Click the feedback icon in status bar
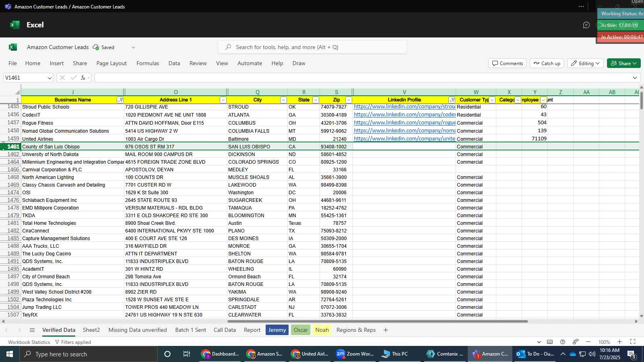 point(576,342)
